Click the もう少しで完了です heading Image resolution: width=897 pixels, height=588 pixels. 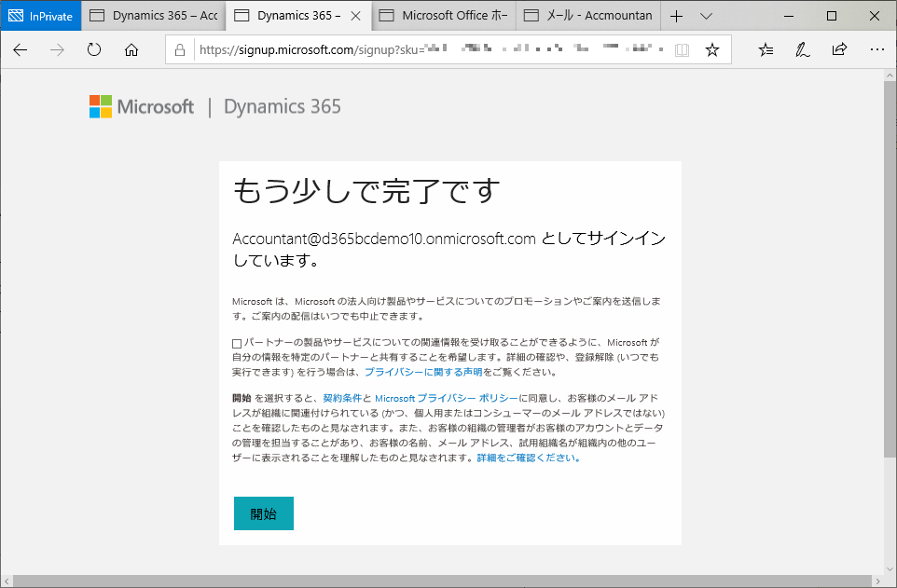(366, 191)
